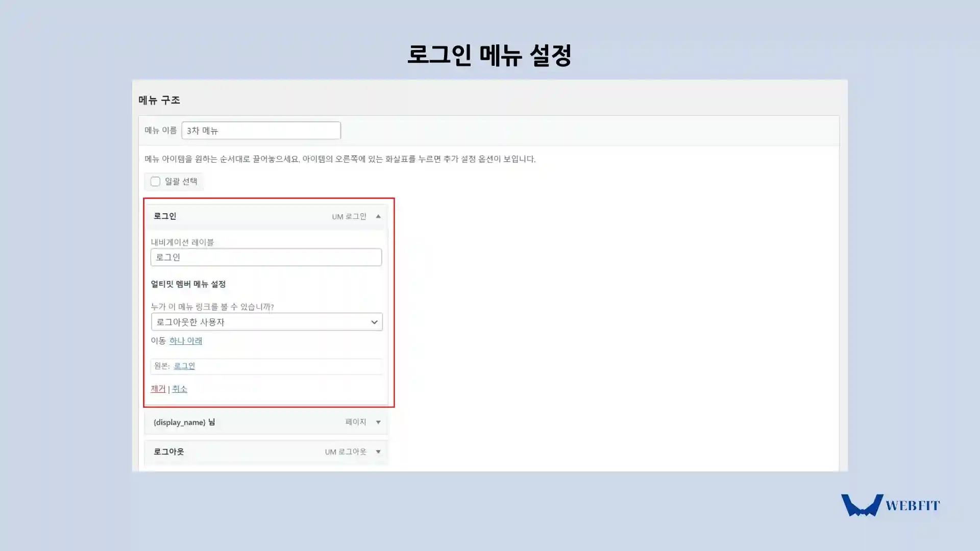The image size is (980, 551).
Task: Expand the 로그아웃 menu item arrow
Action: click(378, 452)
